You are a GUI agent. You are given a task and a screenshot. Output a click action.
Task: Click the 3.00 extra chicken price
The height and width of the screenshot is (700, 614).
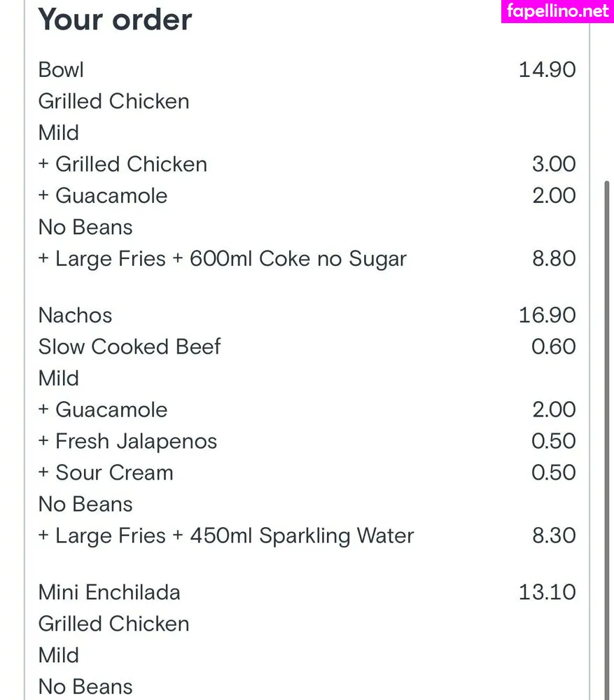(x=554, y=164)
